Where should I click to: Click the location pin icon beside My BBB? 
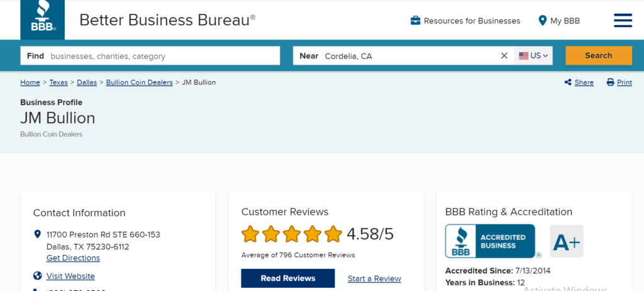pyautogui.click(x=542, y=21)
